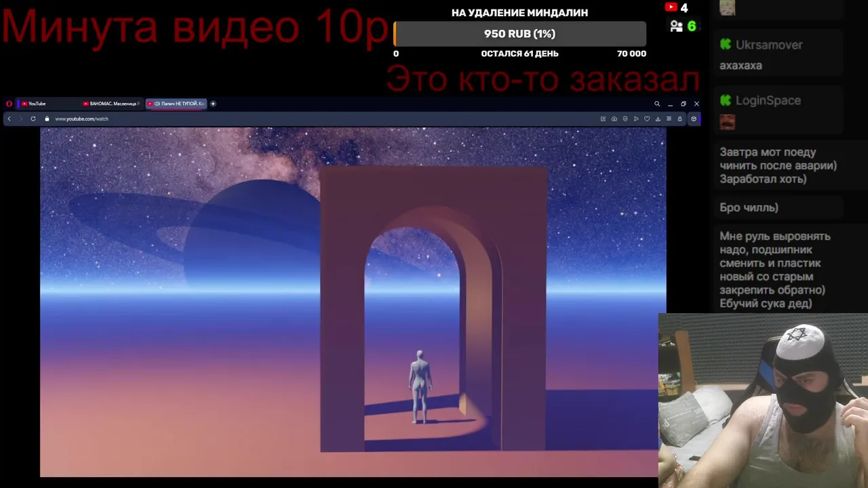The image size is (868, 488).
Task: Click the Kick badge beside Ukrsamover
Action: (x=726, y=44)
